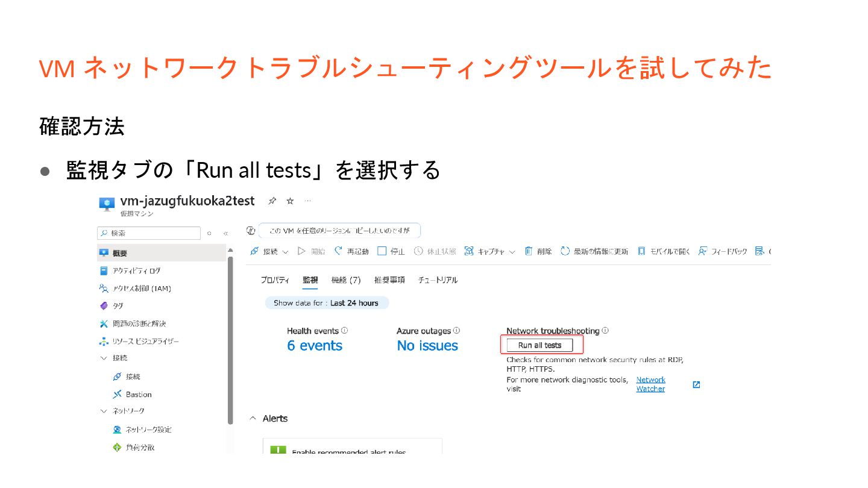Viewport: 868px width, 488px height.
Task: Click the sidebar scroll-up arrow
Action: (x=230, y=249)
